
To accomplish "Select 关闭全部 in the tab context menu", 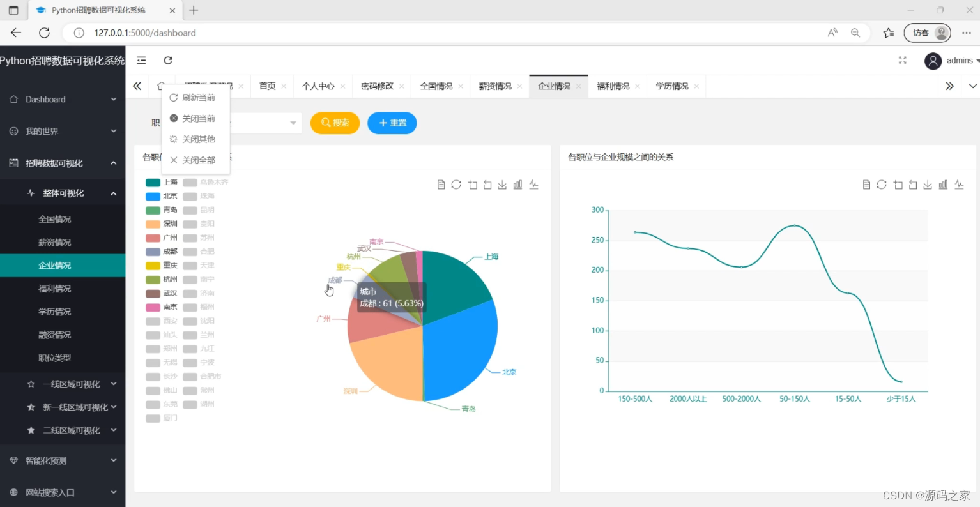I will tap(198, 160).
